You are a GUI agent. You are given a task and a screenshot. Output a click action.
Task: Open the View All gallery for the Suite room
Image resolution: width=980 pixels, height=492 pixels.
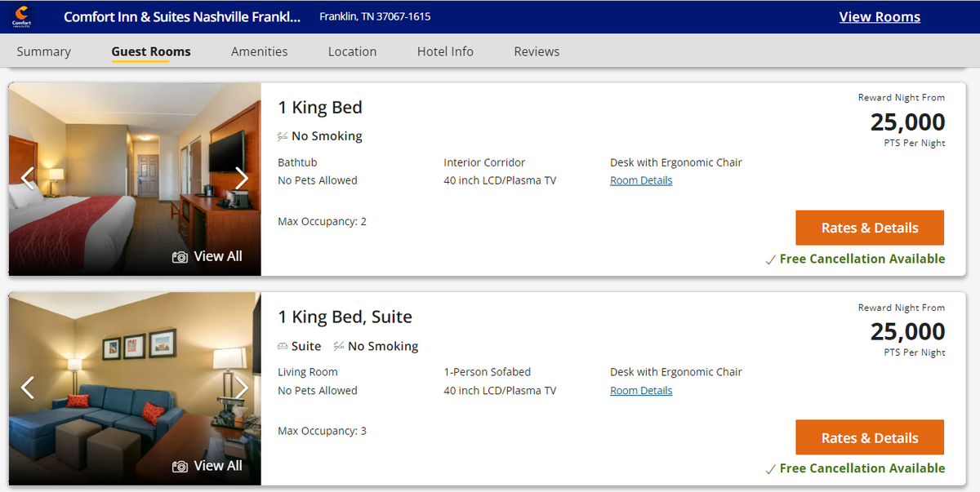click(x=208, y=466)
